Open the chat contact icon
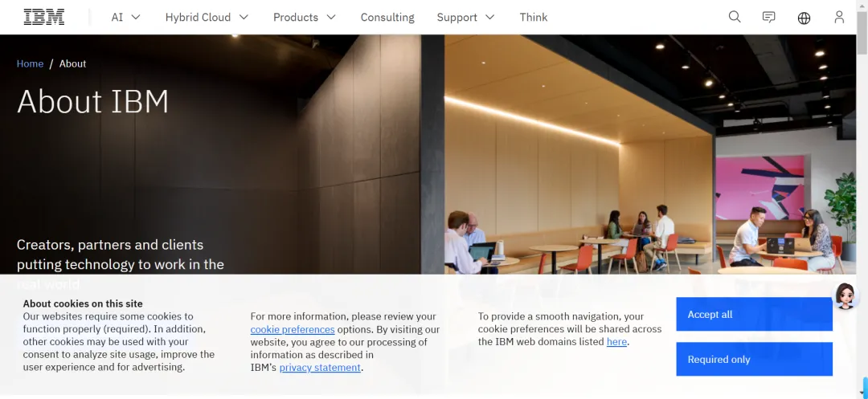868x399 pixels. 769,17
